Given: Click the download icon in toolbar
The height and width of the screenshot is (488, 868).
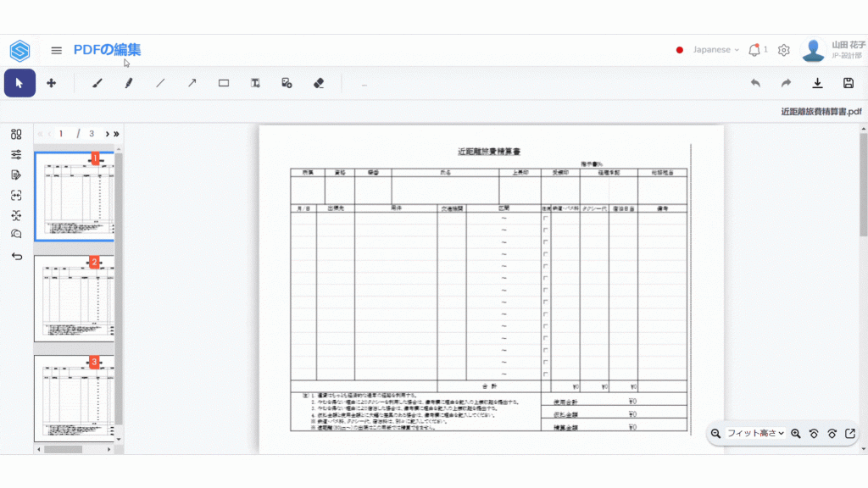Looking at the screenshot, I should [x=817, y=83].
